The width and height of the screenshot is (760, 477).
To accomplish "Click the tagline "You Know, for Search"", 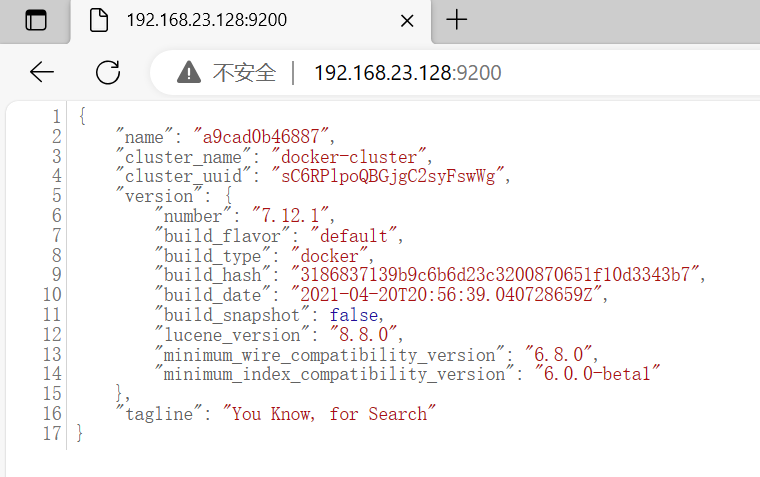I will [330, 413].
